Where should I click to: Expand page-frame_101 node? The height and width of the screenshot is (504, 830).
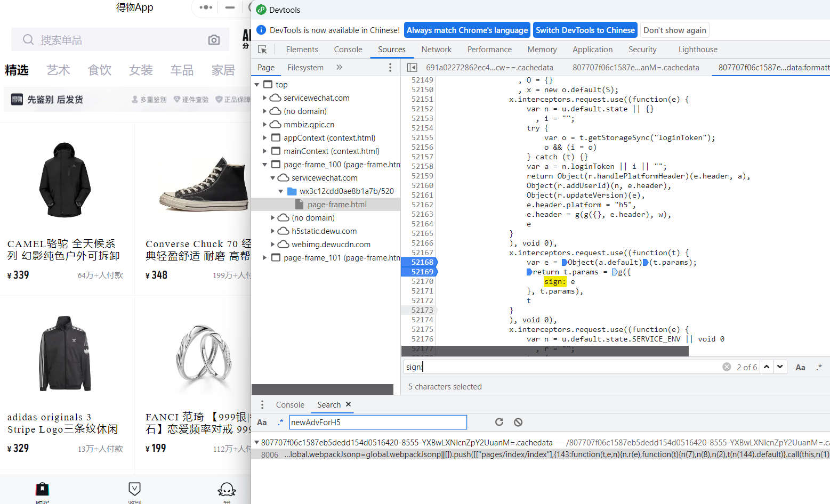tap(264, 258)
